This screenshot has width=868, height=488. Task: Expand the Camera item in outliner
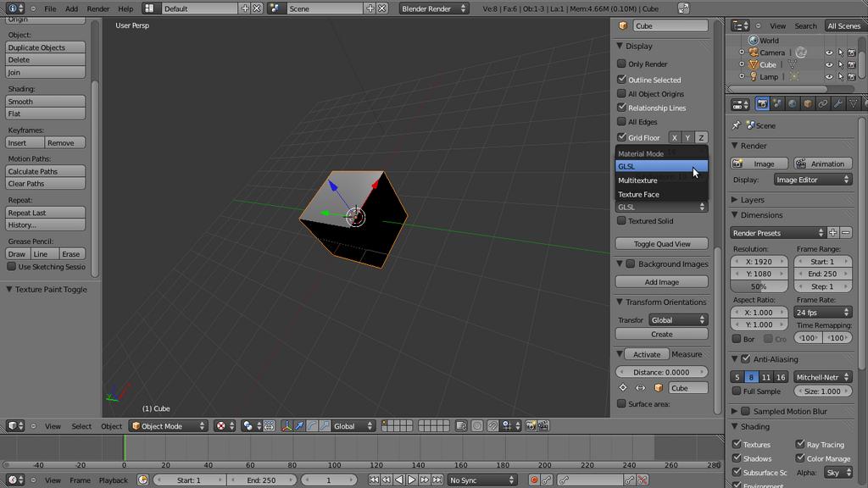[x=742, y=53]
